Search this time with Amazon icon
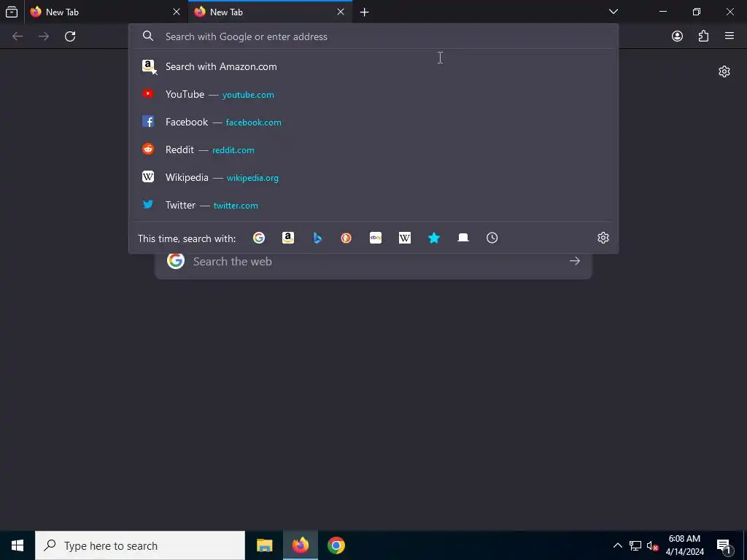The width and height of the screenshot is (747, 560). 287,238
